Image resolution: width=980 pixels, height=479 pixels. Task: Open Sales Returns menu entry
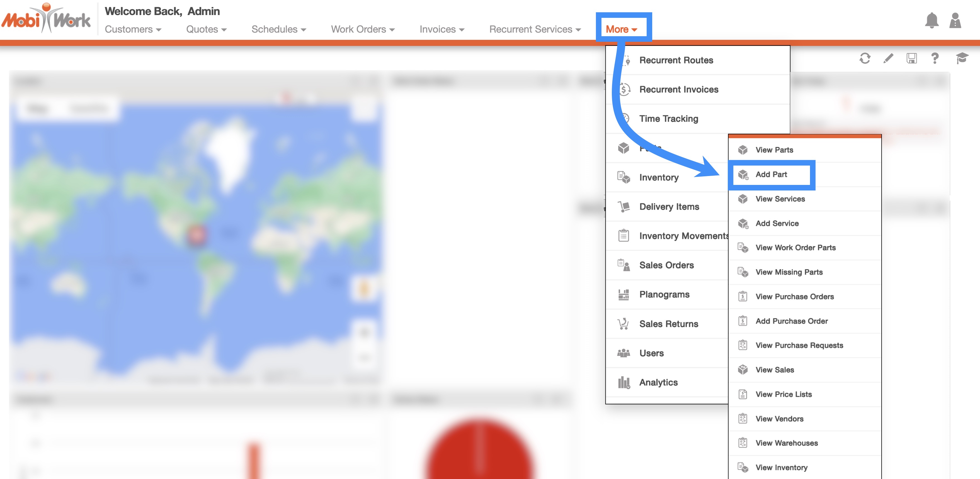tap(668, 324)
